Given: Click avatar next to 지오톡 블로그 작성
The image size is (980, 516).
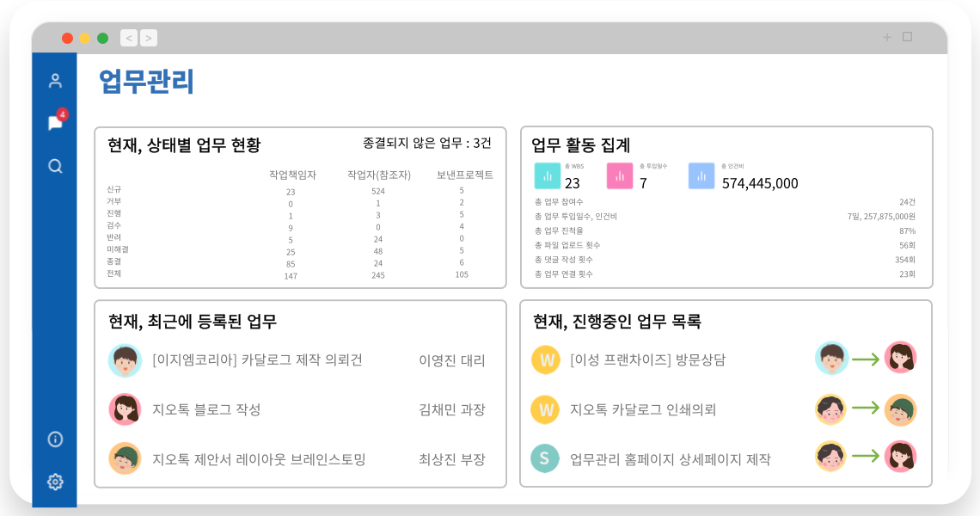Looking at the screenshot, I should coord(126,409).
